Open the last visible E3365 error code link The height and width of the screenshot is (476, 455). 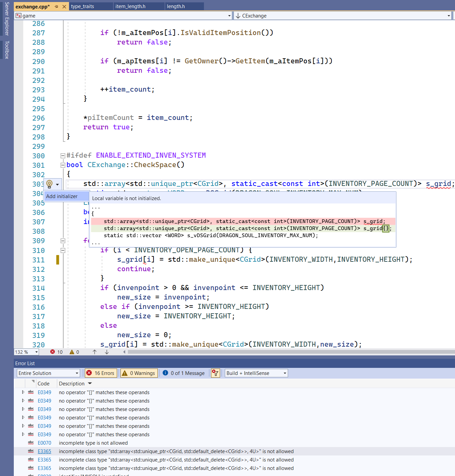tap(44, 468)
